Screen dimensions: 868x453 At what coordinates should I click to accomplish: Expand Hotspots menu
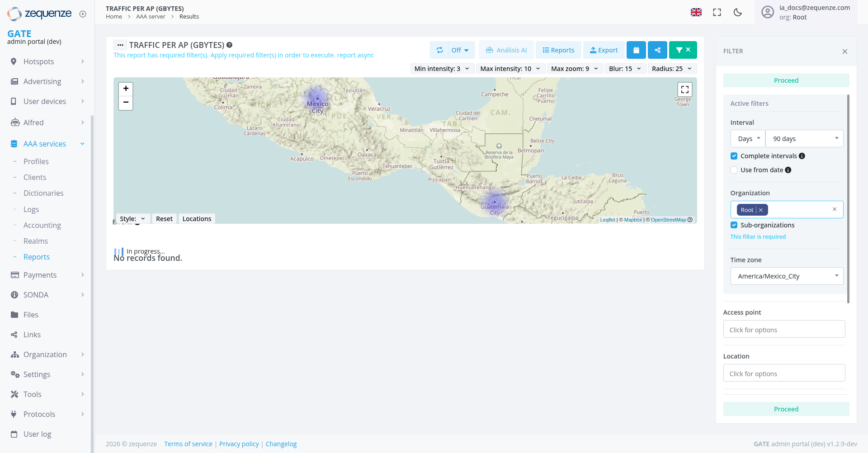pyautogui.click(x=47, y=61)
